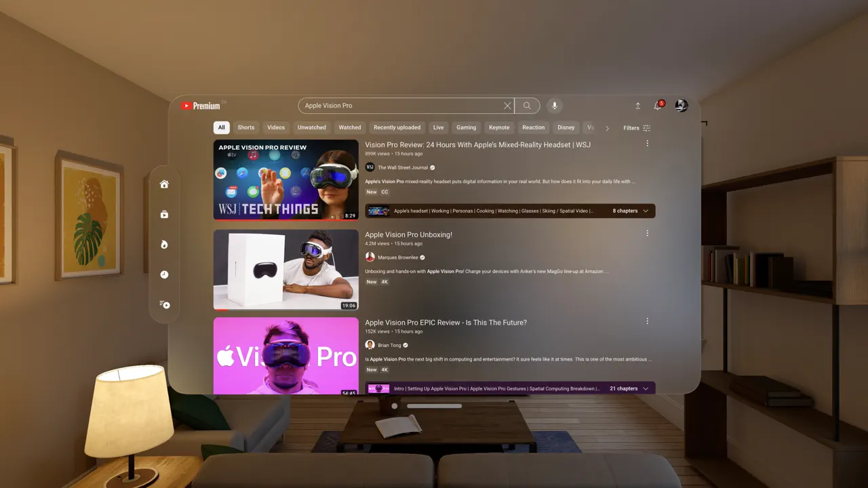Click '4.2M views • 15 hours ago' text
The image size is (868, 488).
tap(393, 243)
